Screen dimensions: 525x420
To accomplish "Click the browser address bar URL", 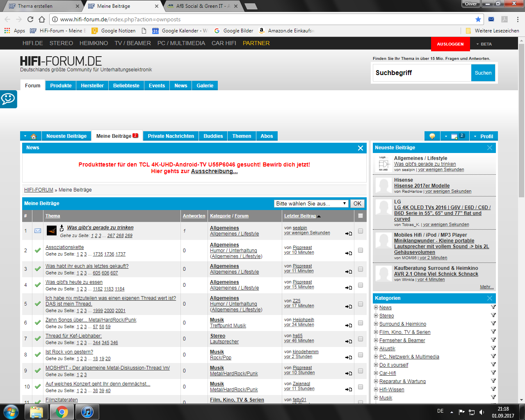I will click(x=121, y=19).
